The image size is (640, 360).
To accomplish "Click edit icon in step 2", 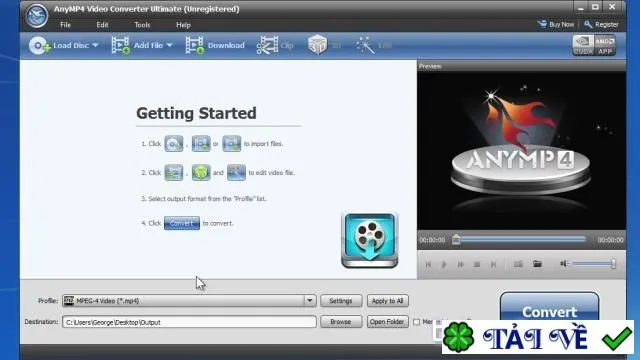I will point(236,172).
